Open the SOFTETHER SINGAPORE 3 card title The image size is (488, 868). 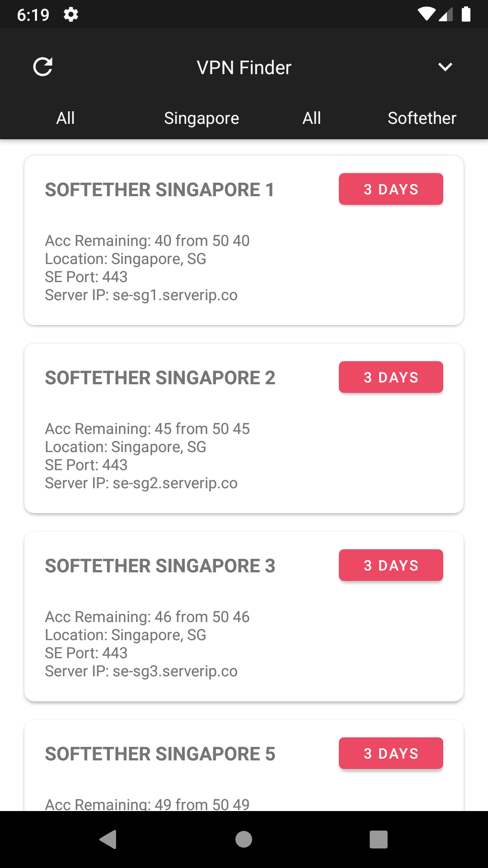point(160,566)
